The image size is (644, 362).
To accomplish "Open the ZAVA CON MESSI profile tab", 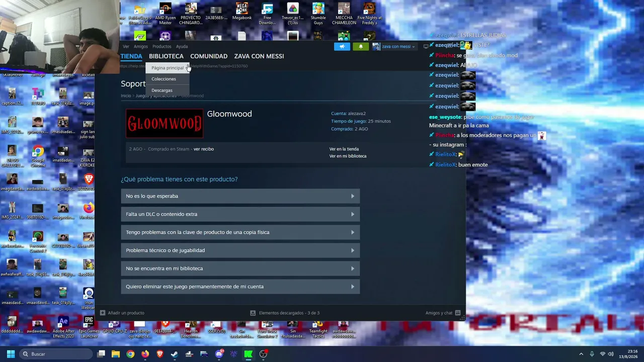I will click(259, 56).
